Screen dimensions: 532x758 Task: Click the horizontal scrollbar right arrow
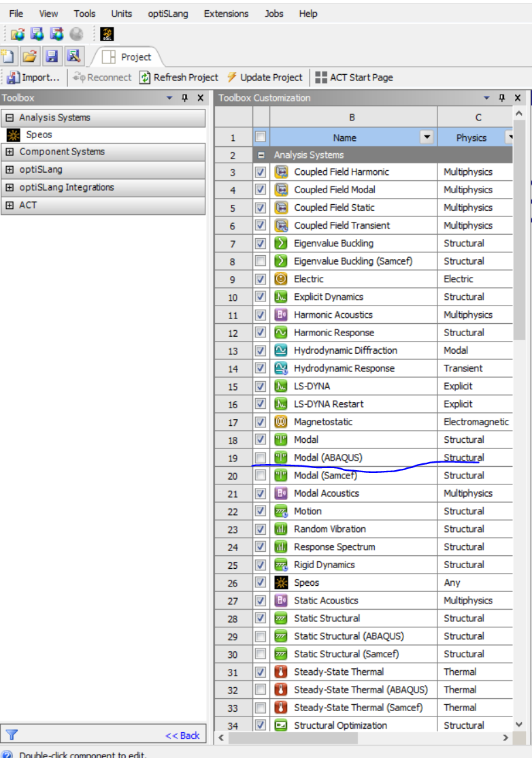(x=506, y=737)
